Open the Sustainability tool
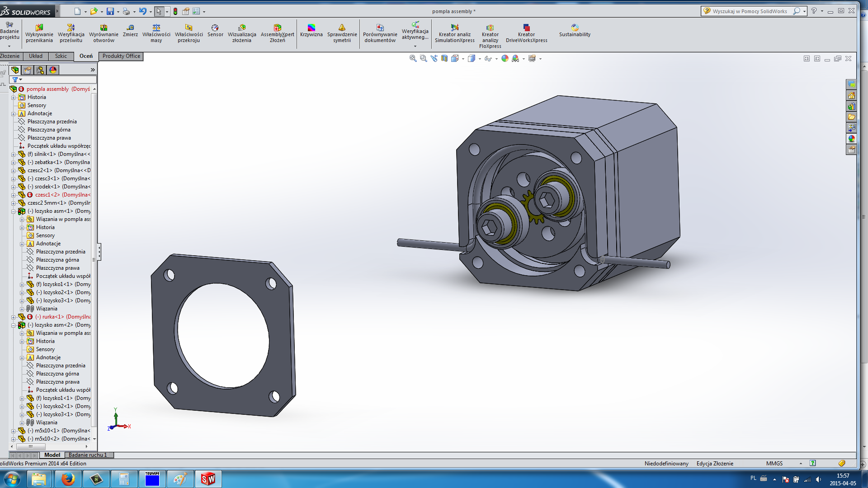The image size is (868, 488). (575, 31)
